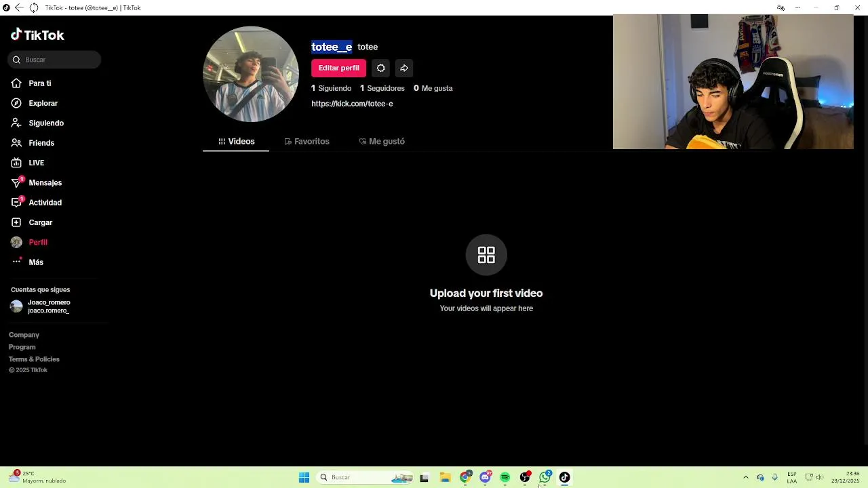Open Task View on the taskbar
Screen dimensions: 868x488
pos(424,477)
